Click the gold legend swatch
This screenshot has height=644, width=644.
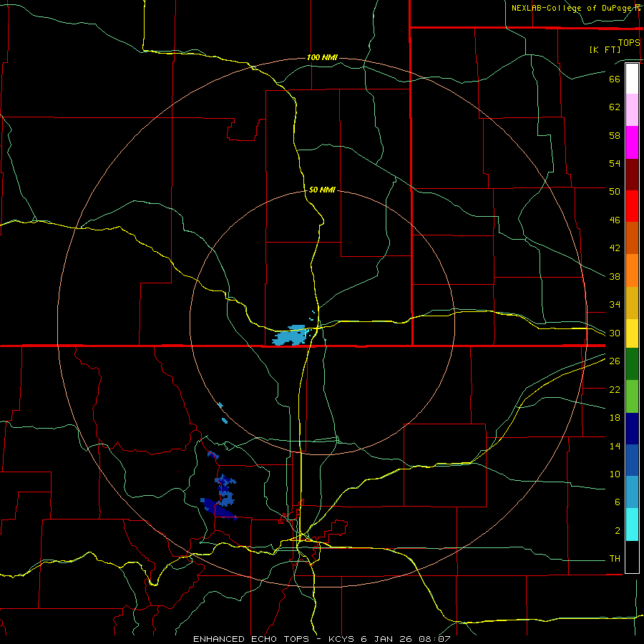point(632,303)
